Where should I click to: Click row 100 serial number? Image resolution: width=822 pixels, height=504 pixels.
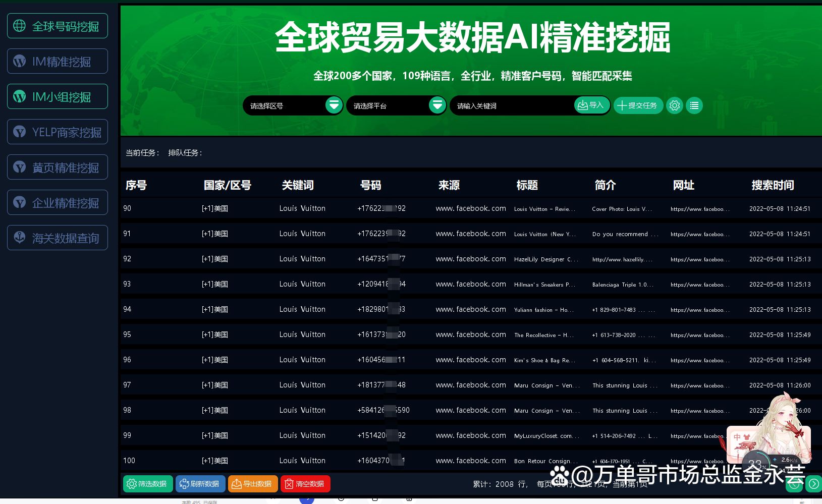[x=129, y=461]
